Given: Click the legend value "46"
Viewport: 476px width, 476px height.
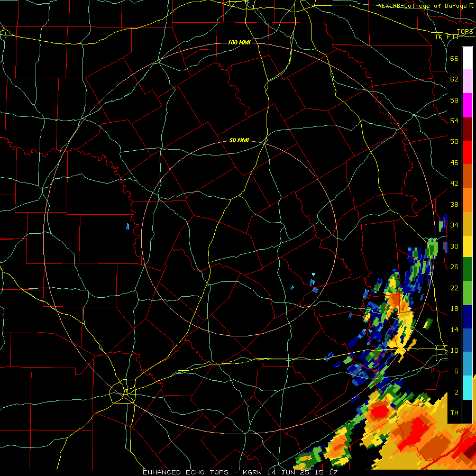Looking at the screenshot, I should click(x=454, y=162).
